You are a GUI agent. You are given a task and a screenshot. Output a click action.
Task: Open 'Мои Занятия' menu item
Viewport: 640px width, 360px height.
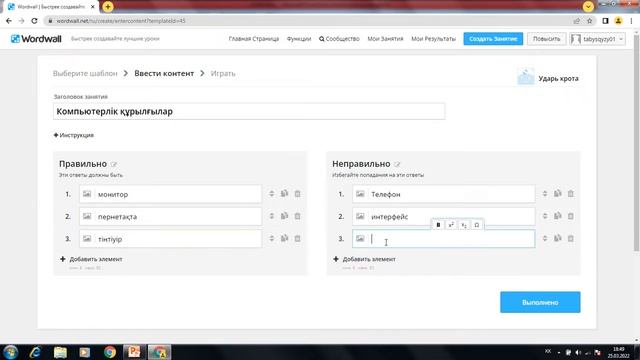[x=385, y=39]
